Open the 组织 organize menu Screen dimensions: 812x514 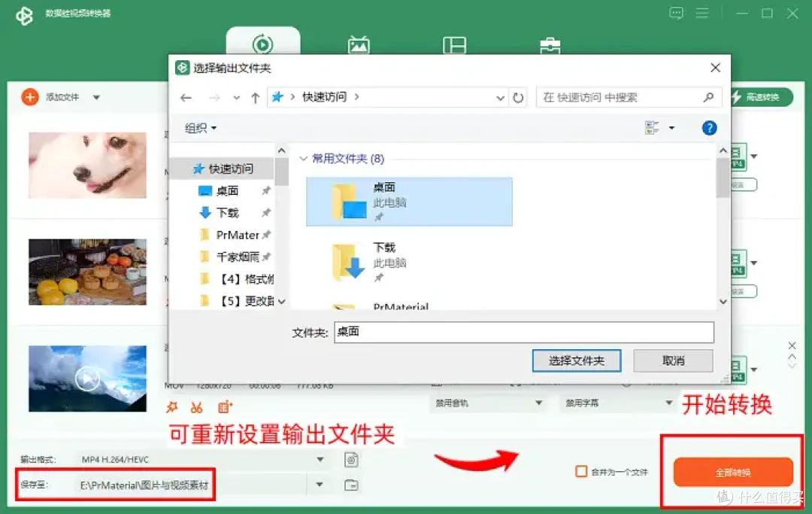point(201,128)
